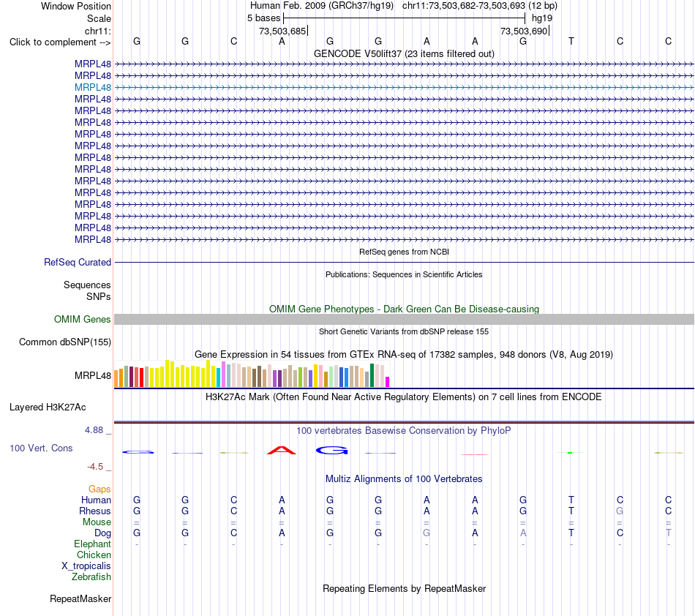The height and width of the screenshot is (616, 695).
Task: Click the cyan bar in GTEx chart
Action: (x=219, y=378)
